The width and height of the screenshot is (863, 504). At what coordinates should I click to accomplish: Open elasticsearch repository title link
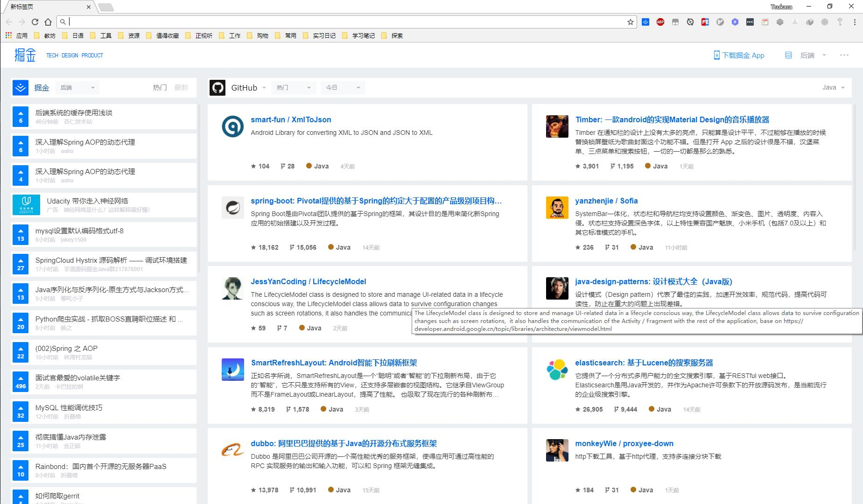coord(644,363)
